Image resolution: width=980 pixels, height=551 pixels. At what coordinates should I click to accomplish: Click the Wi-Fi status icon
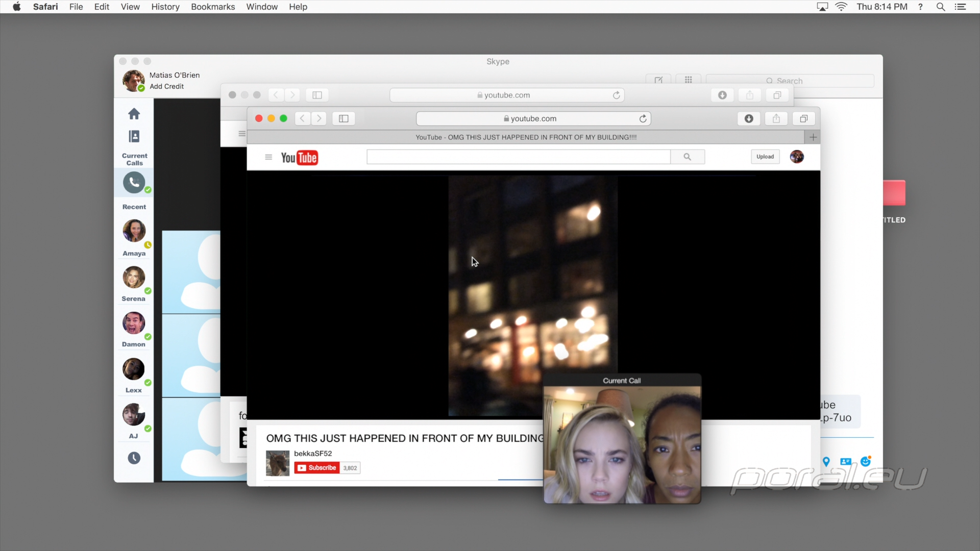[841, 7]
